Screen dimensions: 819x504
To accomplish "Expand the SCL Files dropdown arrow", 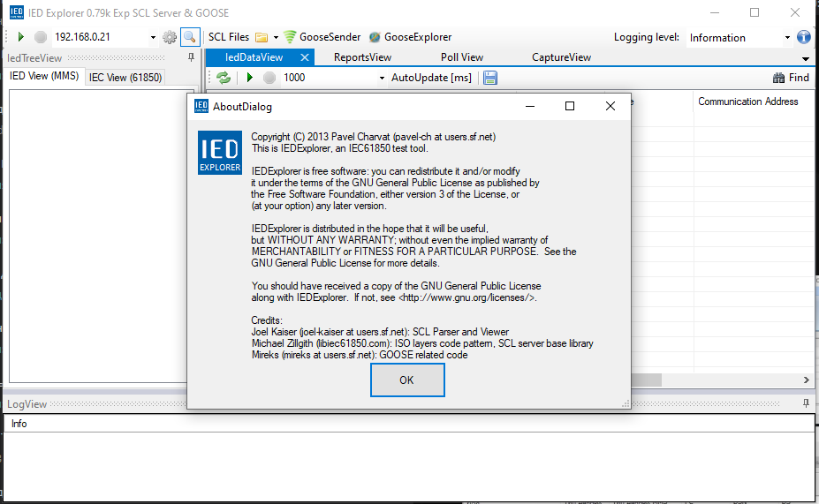I will pyautogui.click(x=276, y=38).
